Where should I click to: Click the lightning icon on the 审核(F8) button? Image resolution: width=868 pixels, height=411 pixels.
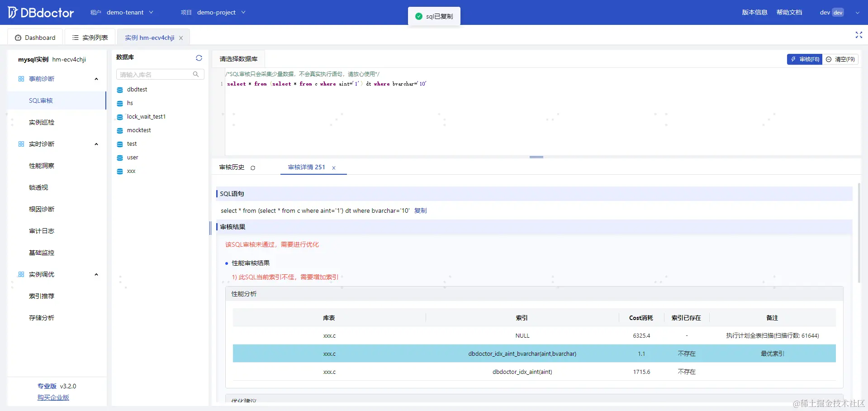pos(793,59)
